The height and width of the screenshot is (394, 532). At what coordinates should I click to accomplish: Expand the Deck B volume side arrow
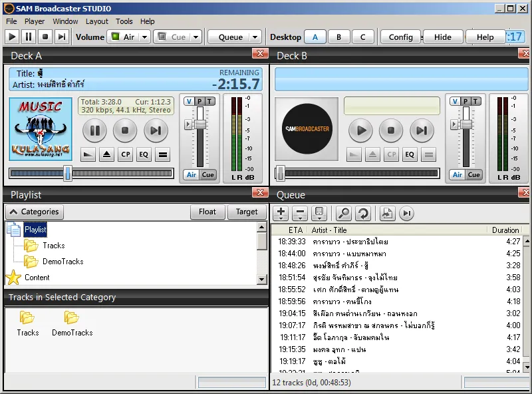click(454, 124)
